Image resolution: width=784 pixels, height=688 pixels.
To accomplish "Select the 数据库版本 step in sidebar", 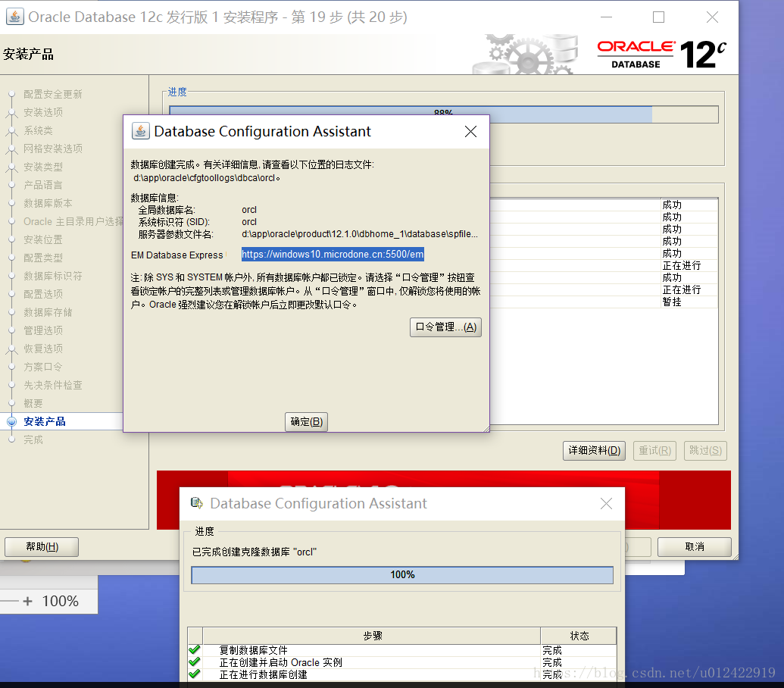I will (x=48, y=204).
